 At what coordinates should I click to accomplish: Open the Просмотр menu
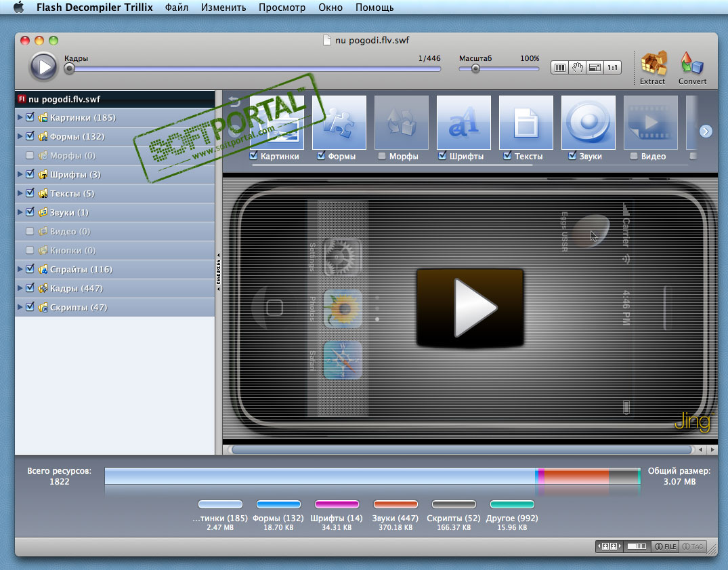pyautogui.click(x=282, y=7)
